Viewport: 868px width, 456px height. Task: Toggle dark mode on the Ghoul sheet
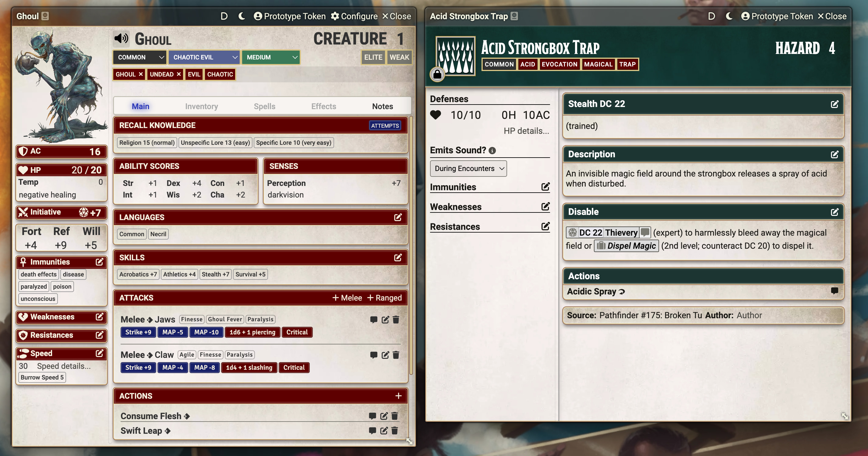pos(241,16)
